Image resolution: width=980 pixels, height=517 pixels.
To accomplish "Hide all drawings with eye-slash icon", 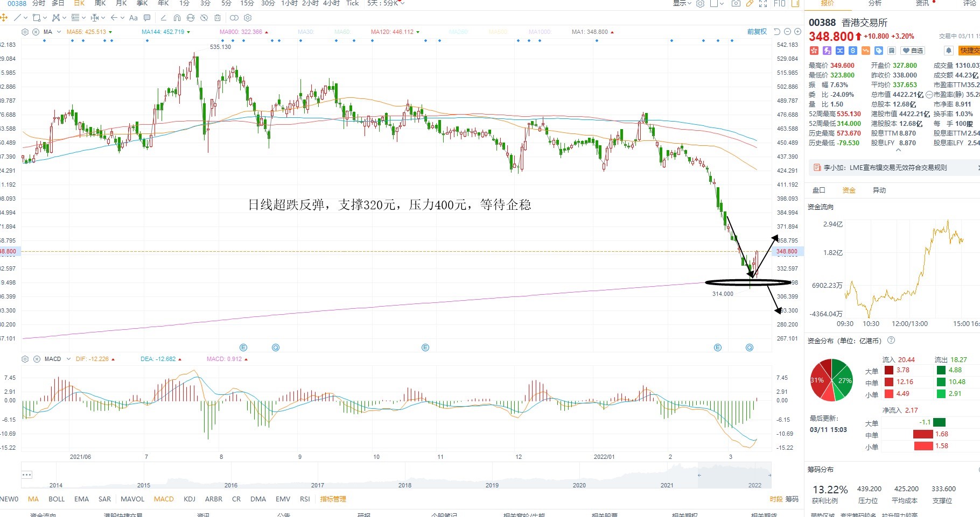I will coord(204,18).
